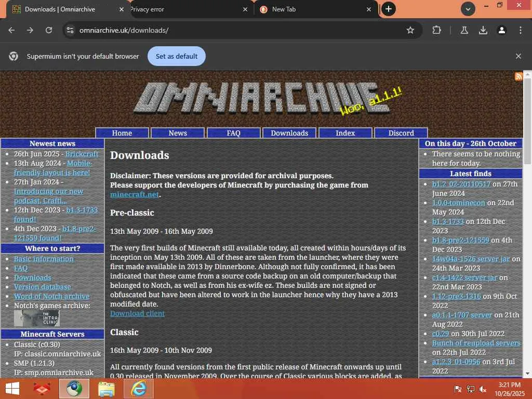
Task: Click the muted volume tray icon
Action: [x=483, y=389]
